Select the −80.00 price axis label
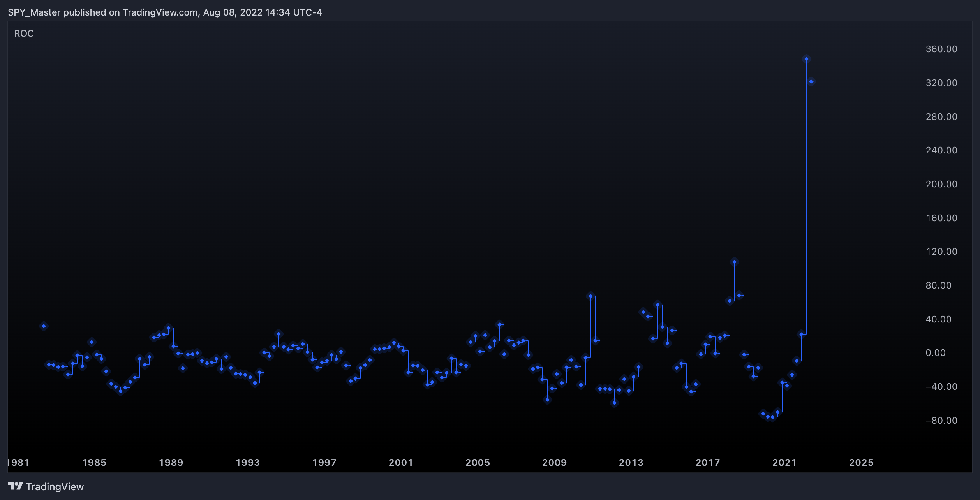Image resolution: width=980 pixels, height=500 pixels. [x=941, y=421]
